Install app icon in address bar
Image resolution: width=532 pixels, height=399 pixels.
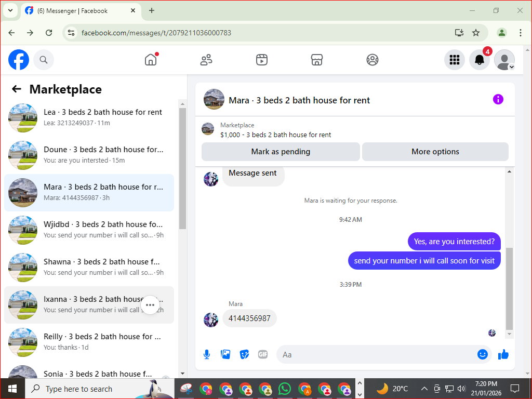coord(459,33)
